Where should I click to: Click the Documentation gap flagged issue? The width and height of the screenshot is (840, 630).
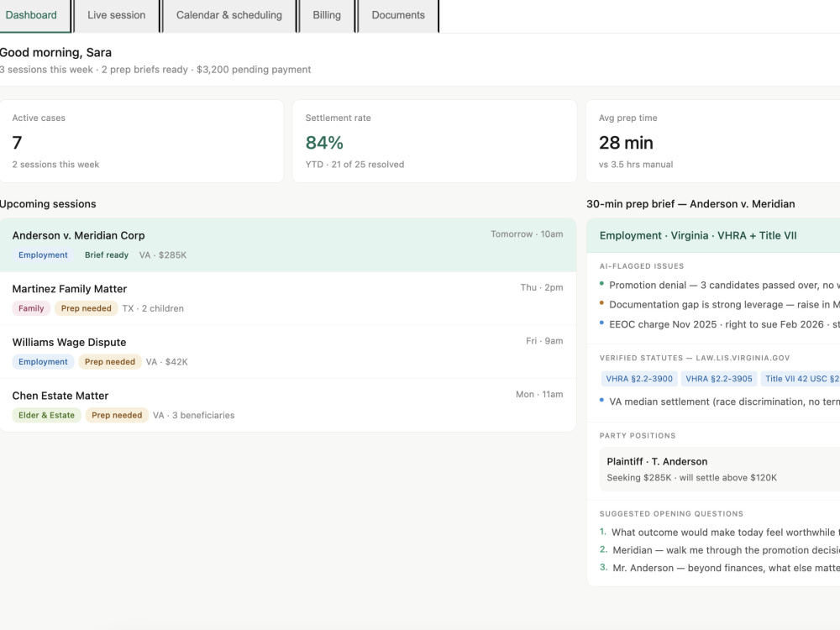[x=720, y=304]
